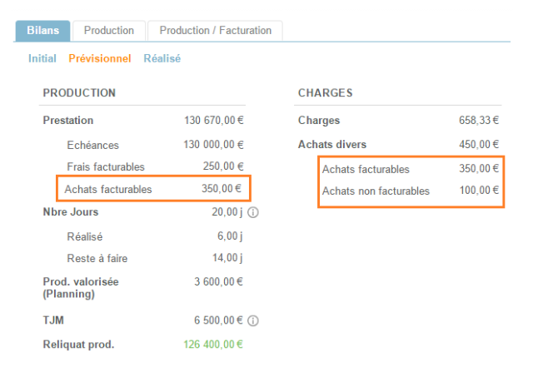
Task: Click the info icon beside Nbre Jours
Action: (253, 212)
